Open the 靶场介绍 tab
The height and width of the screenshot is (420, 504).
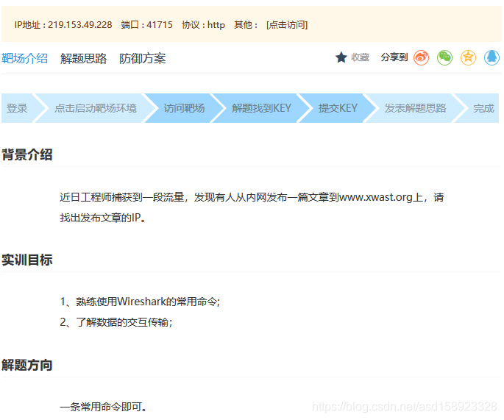click(x=25, y=59)
